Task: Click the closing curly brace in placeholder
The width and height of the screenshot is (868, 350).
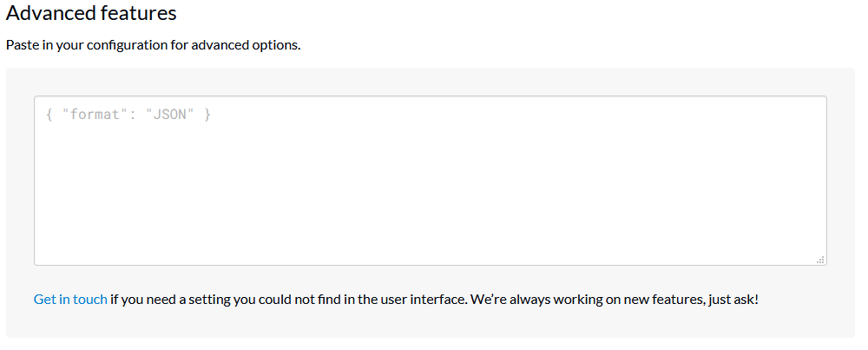Action: pyautogui.click(x=207, y=115)
